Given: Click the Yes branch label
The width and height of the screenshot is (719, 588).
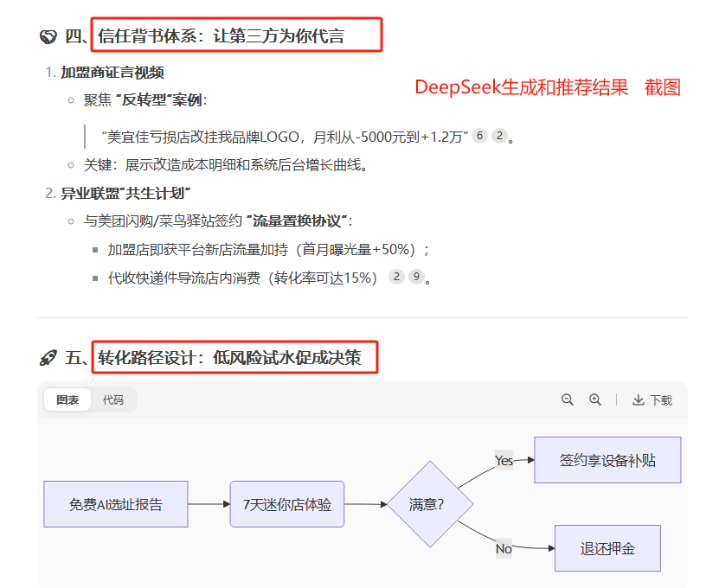Looking at the screenshot, I should [x=504, y=460].
